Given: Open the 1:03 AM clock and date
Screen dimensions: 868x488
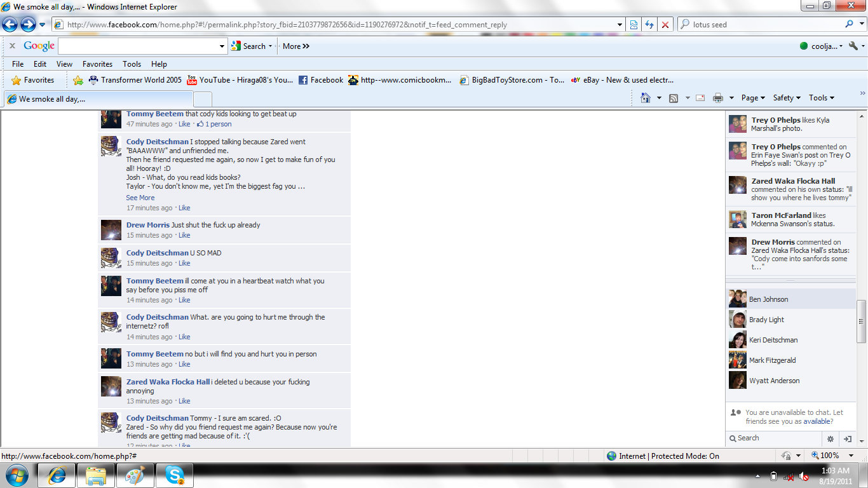Looking at the screenshot, I should [835, 475].
